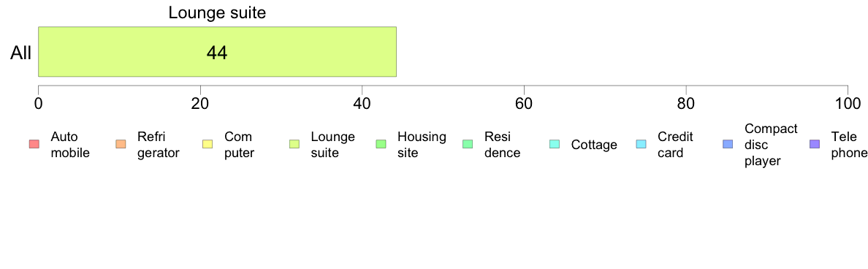Click the 100 axis tick label
This screenshot has height=269, width=868.
point(848,103)
